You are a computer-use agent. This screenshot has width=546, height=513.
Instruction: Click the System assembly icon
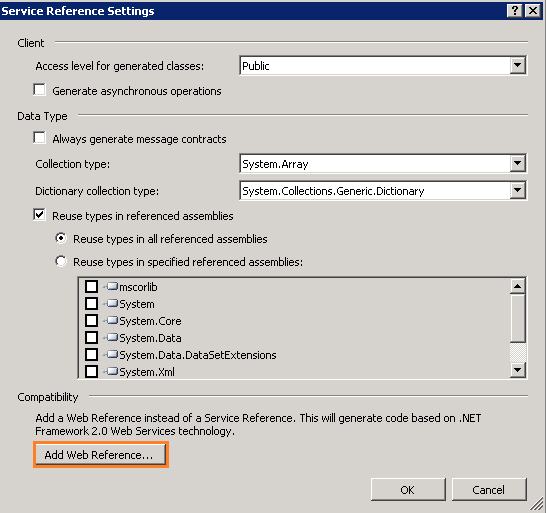click(112, 304)
